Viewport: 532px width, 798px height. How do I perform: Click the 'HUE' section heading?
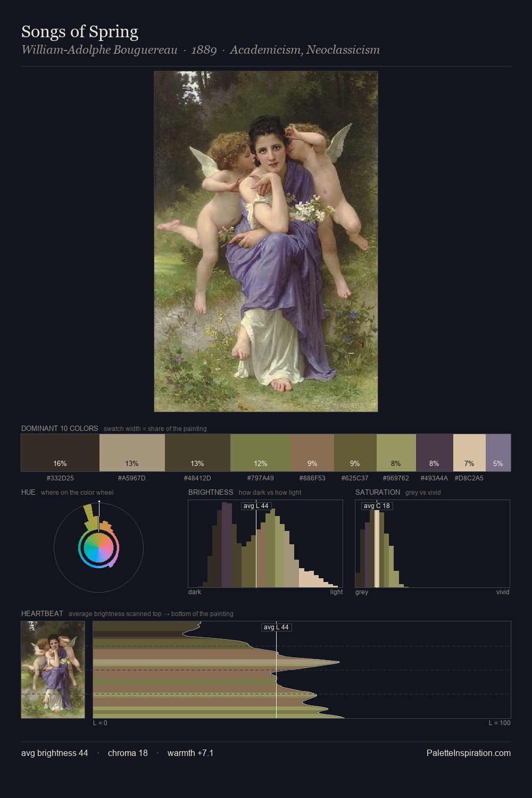click(28, 492)
